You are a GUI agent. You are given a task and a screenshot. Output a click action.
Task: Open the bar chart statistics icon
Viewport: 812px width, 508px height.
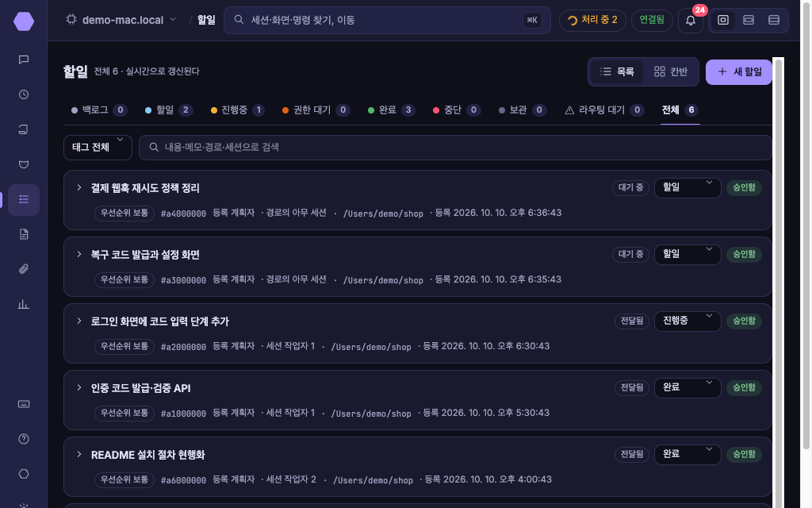(23, 304)
